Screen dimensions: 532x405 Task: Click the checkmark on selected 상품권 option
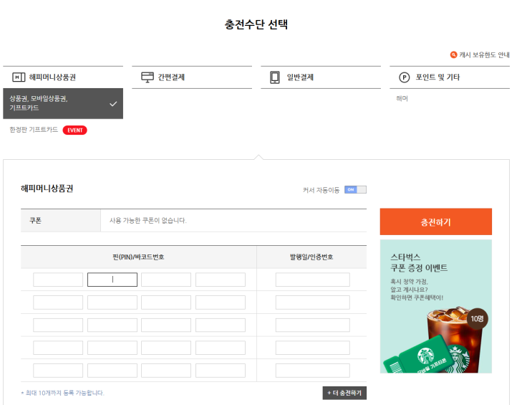tap(113, 104)
